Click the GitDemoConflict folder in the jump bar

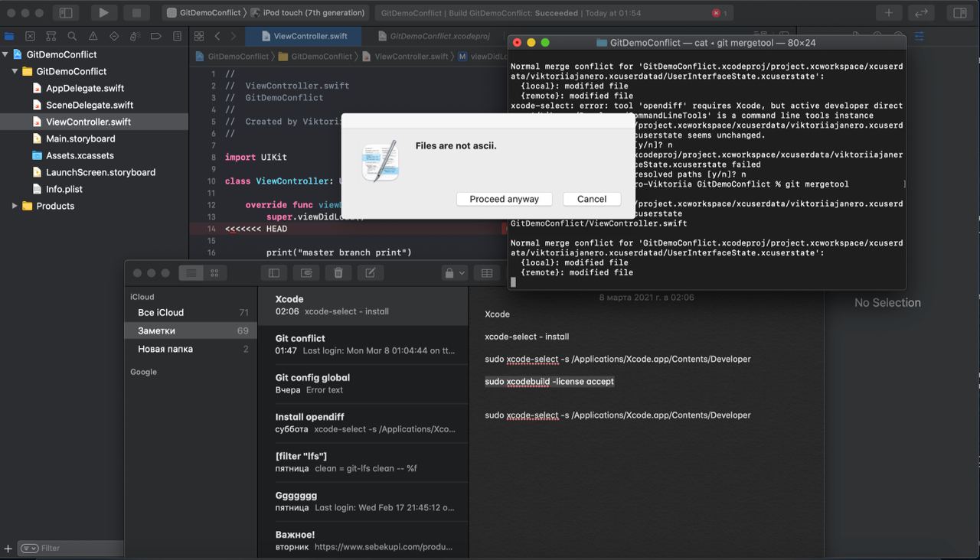[x=315, y=57]
